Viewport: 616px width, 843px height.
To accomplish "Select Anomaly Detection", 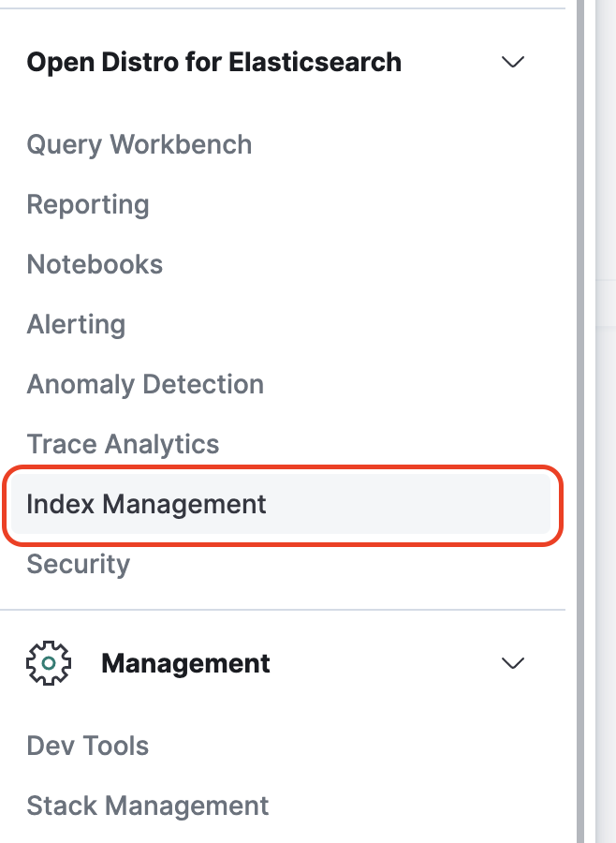I will pyautogui.click(x=145, y=385).
